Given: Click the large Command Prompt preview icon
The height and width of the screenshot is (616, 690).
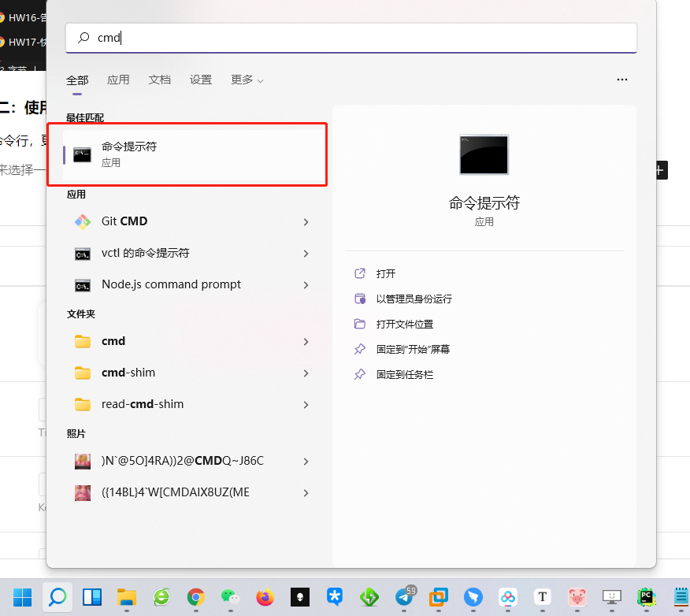Looking at the screenshot, I should (x=484, y=154).
